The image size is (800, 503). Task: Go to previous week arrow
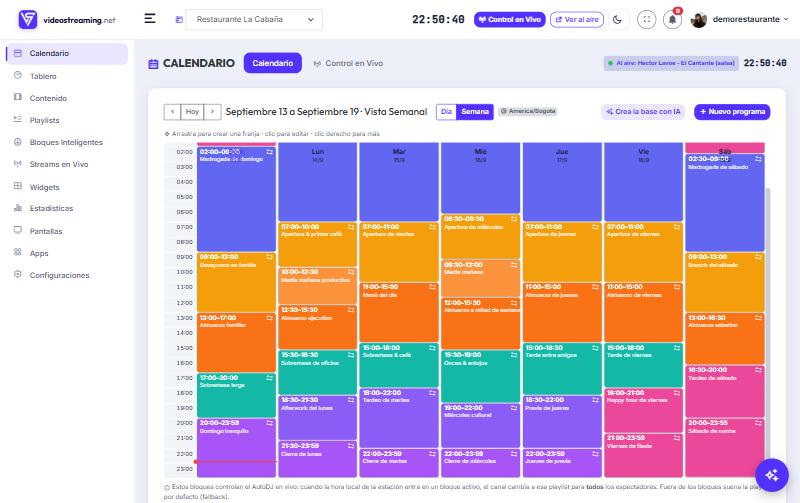tap(172, 112)
